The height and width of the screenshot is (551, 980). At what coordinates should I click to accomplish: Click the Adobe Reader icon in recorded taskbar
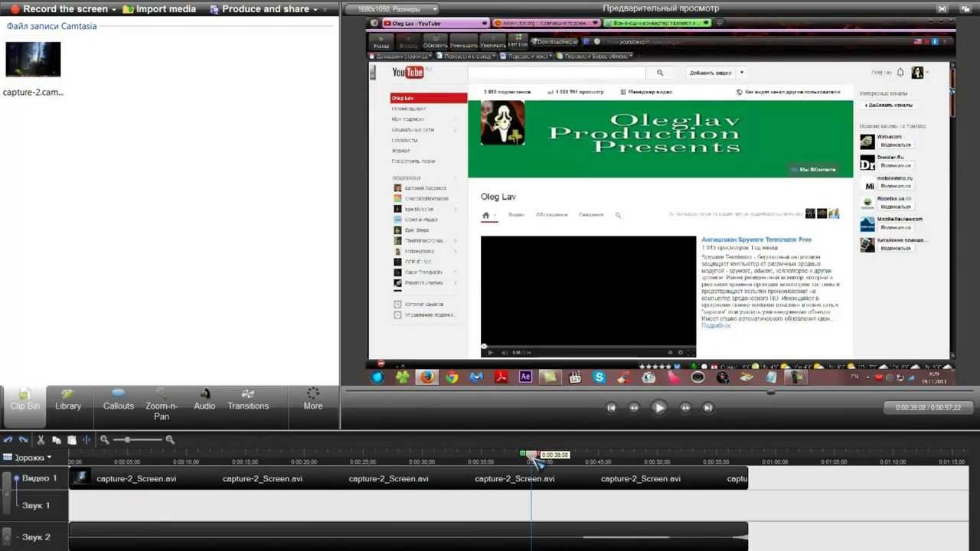[501, 377]
